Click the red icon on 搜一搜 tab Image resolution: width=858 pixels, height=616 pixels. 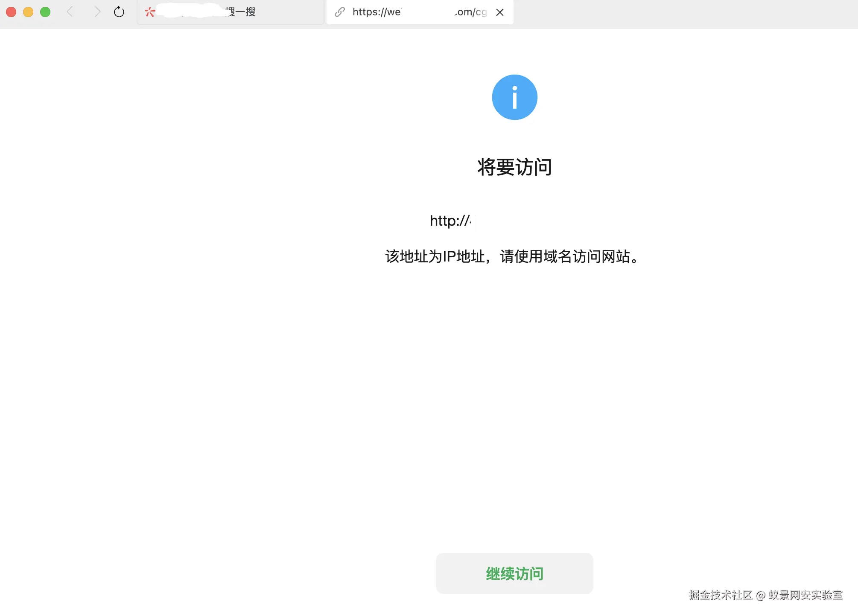tap(150, 12)
